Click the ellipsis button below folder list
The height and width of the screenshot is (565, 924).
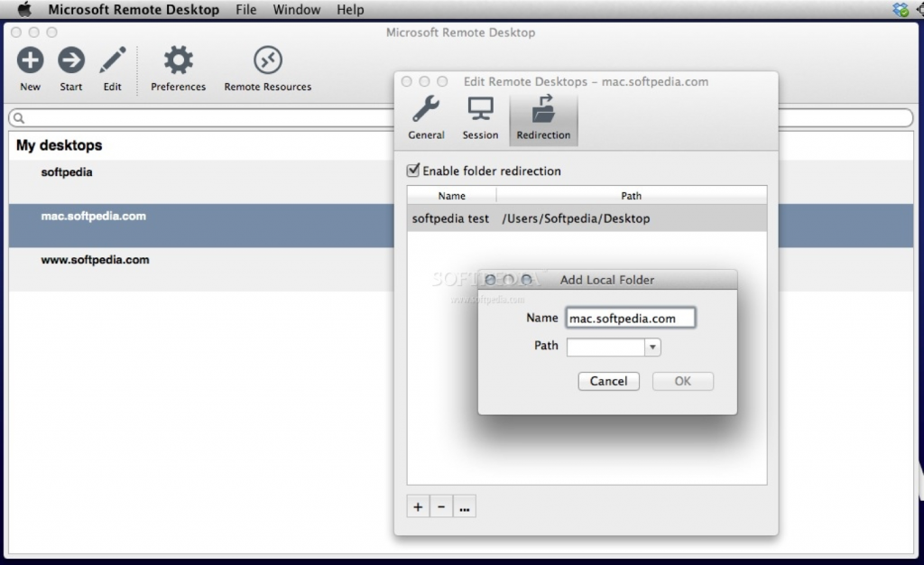pos(464,507)
